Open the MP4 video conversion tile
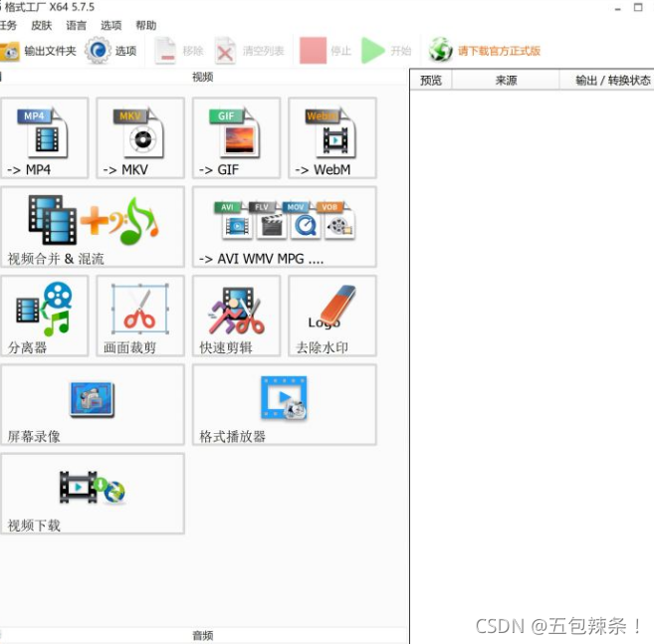 coord(44,139)
